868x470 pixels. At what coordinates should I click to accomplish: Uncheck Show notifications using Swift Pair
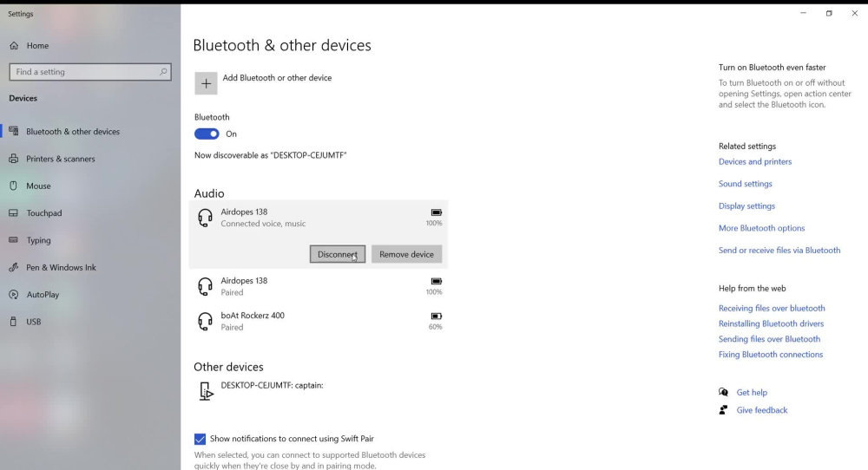pos(200,439)
